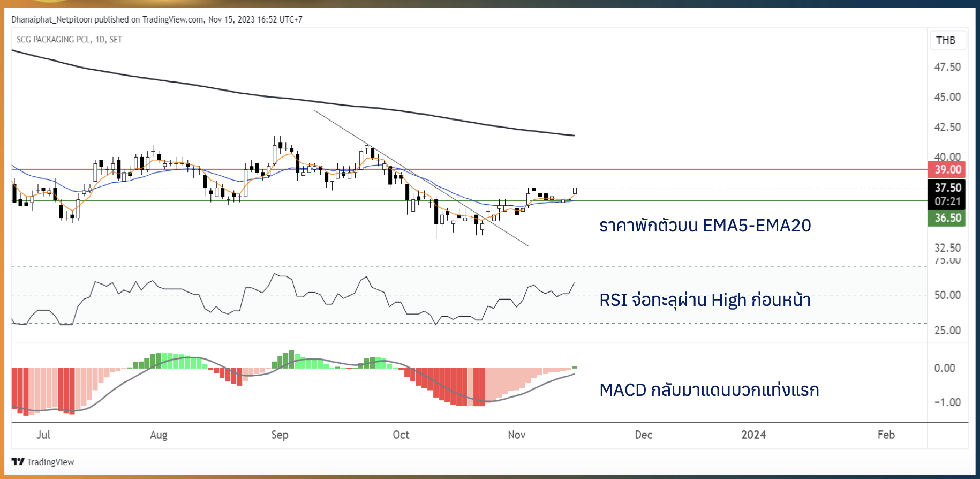
Task: Click the 42.50 price axis value
Action: tap(947, 127)
